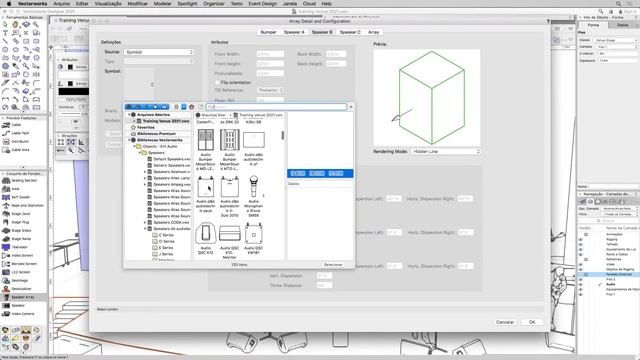Open the Forma tab in Object Info
640x360 pixels.
pyautogui.click(x=593, y=25)
